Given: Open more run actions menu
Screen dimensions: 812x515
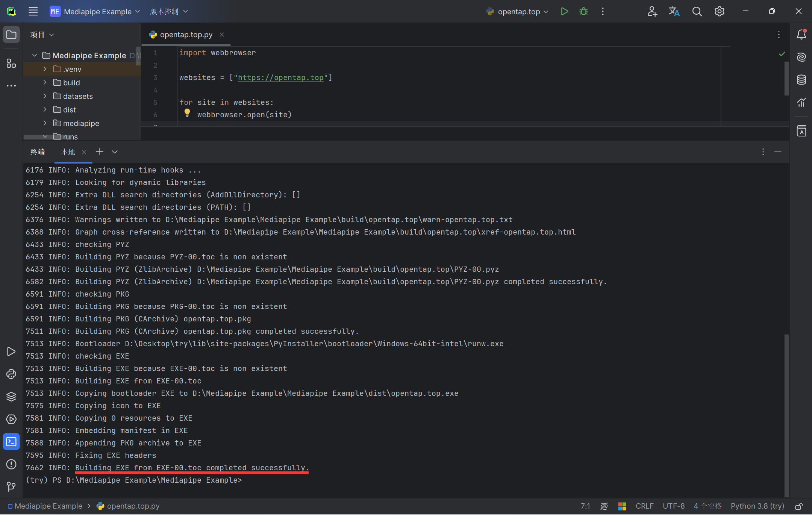Looking at the screenshot, I should coord(603,11).
